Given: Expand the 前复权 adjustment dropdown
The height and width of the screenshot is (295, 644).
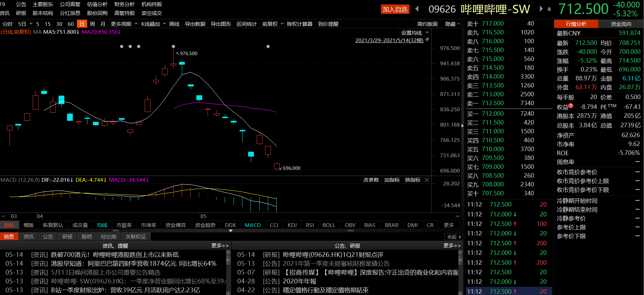Looking at the screenshot, I should (273, 24).
